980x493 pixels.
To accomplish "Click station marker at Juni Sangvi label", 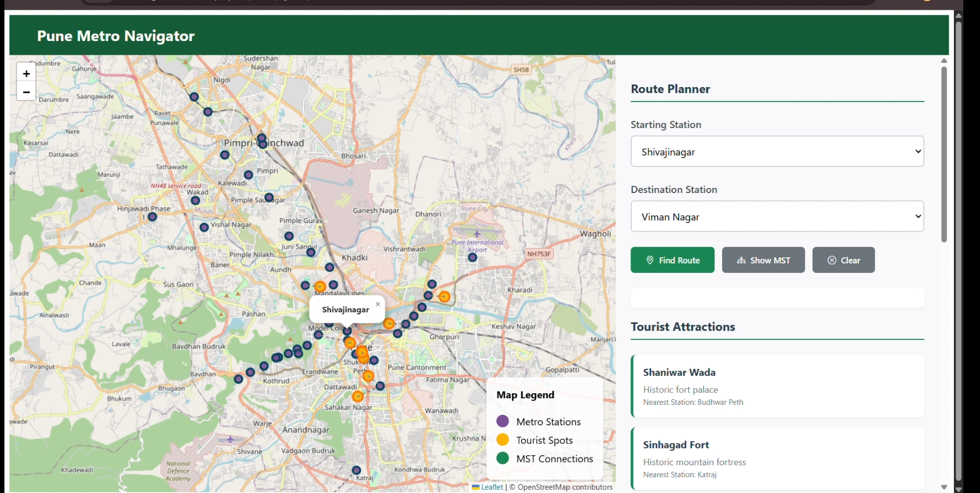I will 311,252.
